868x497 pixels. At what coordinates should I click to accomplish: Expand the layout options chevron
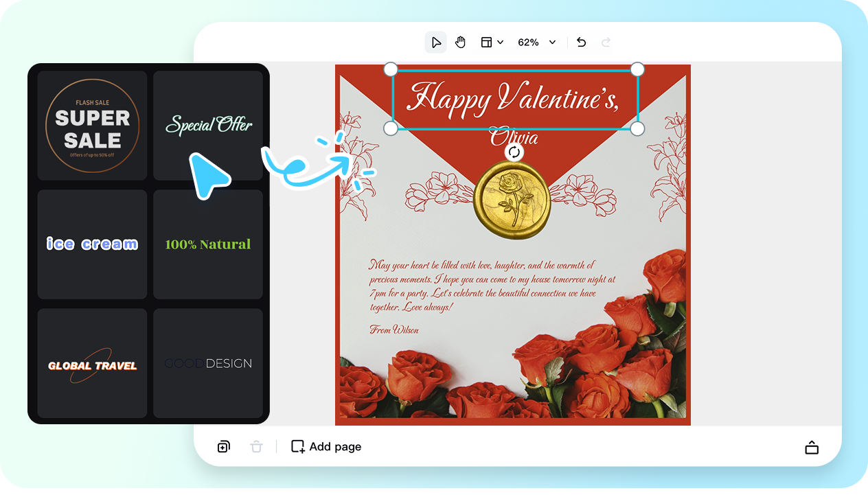click(499, 42)
